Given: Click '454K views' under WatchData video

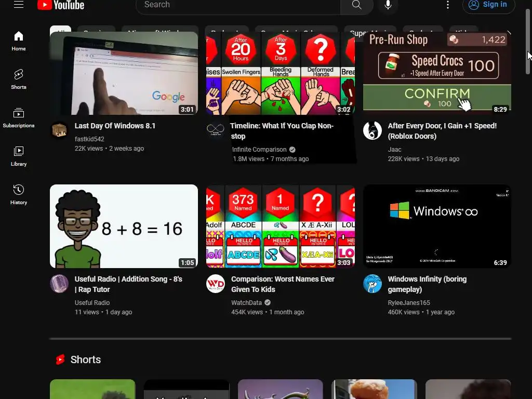Looking at the screenshot, I should click(x=247, y=312).
